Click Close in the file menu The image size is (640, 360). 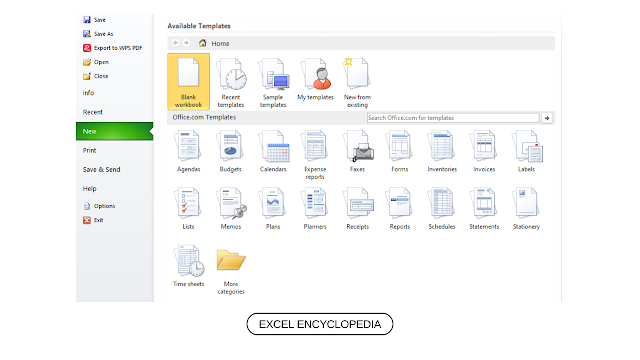[x=96, y=76]
